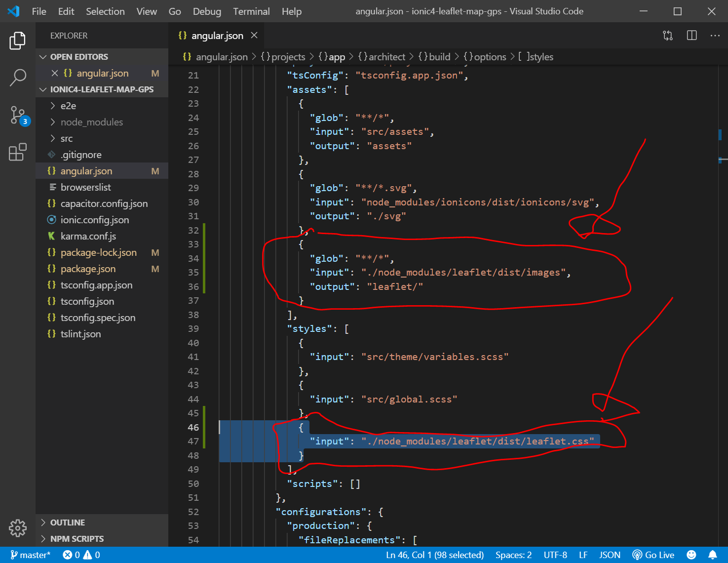Open package.json in the file explorer

tap(88, 269)
